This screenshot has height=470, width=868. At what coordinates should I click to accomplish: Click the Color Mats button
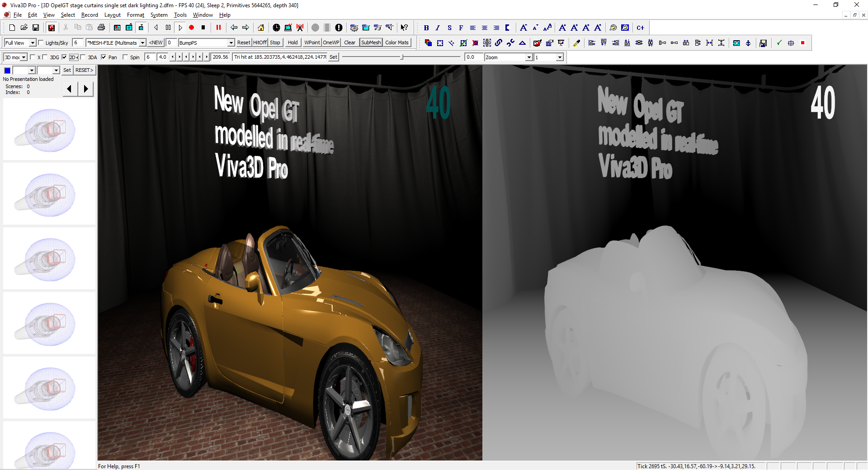(396, 42)
